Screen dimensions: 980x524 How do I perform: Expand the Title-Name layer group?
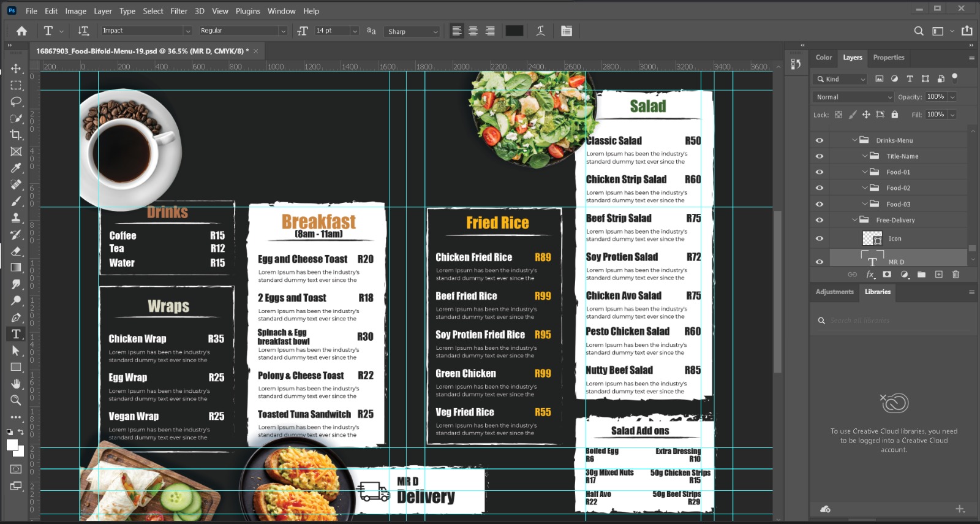tap(865, 156)
